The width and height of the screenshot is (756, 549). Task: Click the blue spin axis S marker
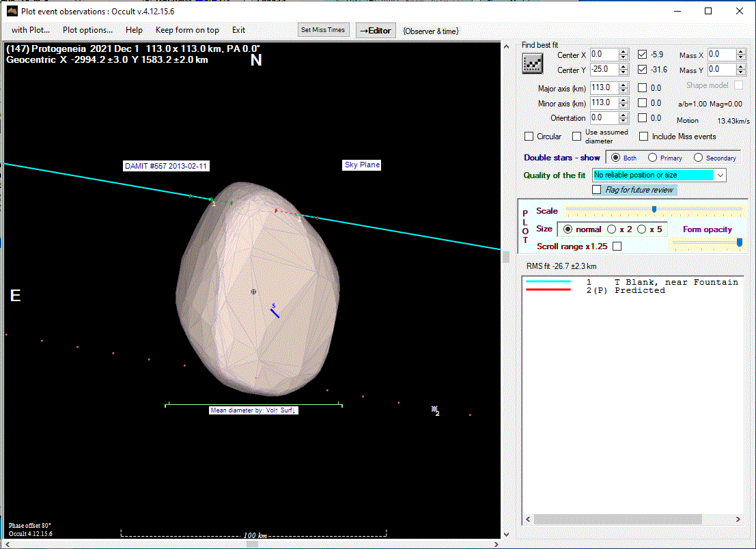(275, 311)
